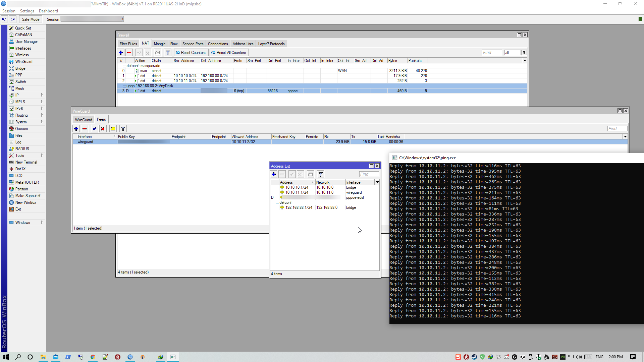Expand the System submenu
This screenshot has height=362, width=644.
click(27, 122)
